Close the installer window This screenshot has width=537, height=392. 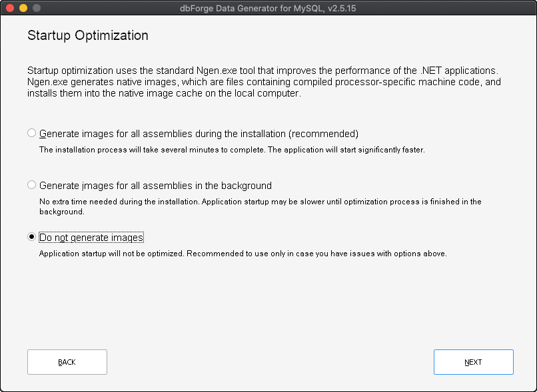click(x=9, y=8)
